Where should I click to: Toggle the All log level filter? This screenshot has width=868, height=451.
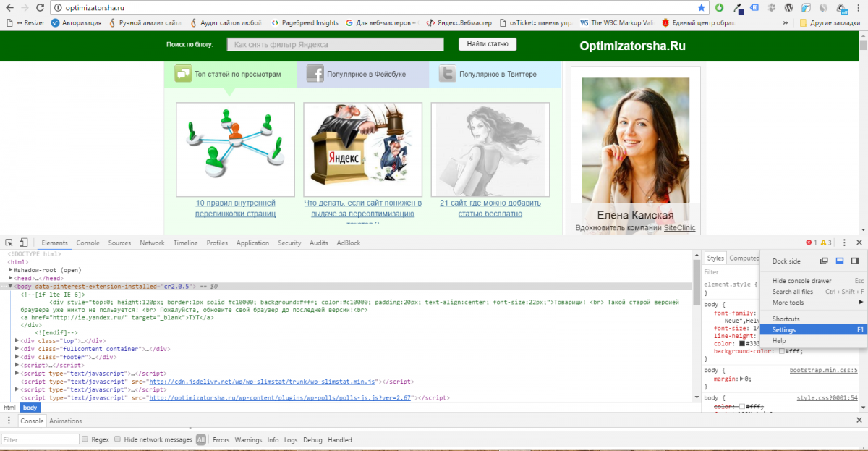pyautogui.click(x=201, y=439)
